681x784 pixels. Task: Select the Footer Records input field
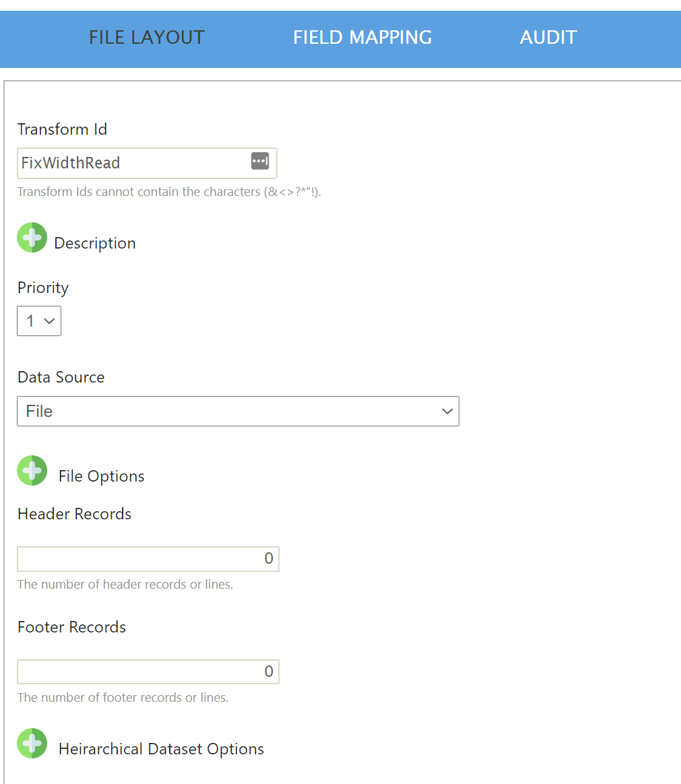148,672
